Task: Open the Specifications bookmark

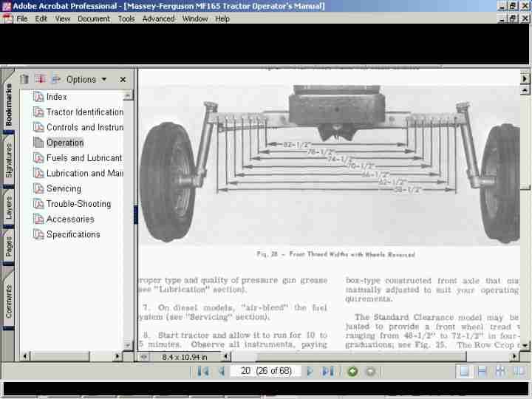Action: [x=73, y=234]
